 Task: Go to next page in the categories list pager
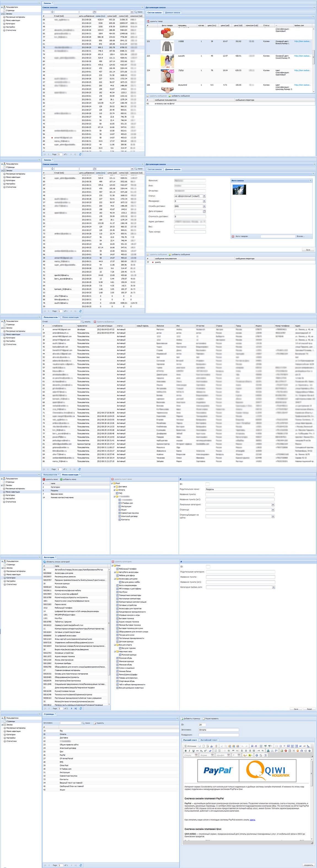[x=71, y=709]
